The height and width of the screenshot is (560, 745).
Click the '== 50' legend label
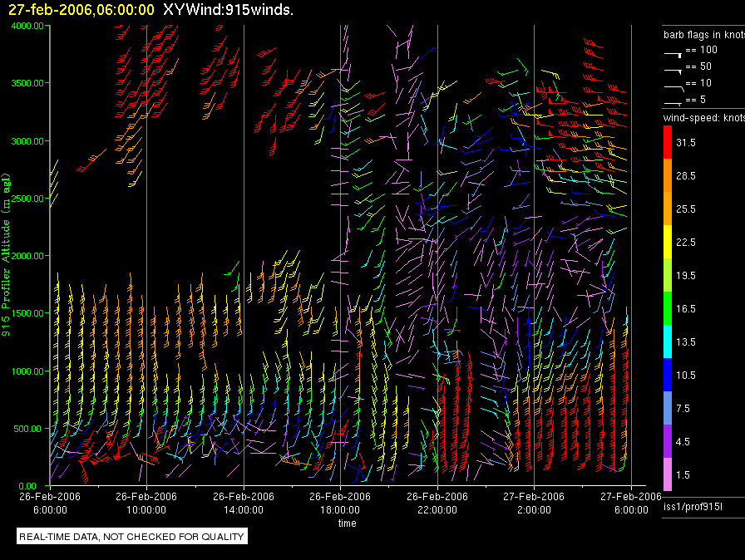698,66
